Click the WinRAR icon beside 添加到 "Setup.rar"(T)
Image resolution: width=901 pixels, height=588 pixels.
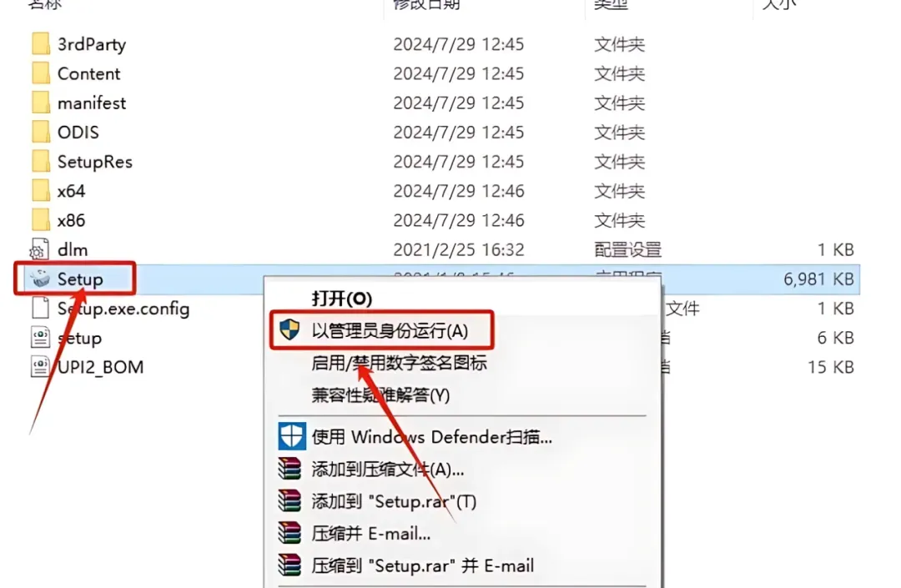[289, 501]
